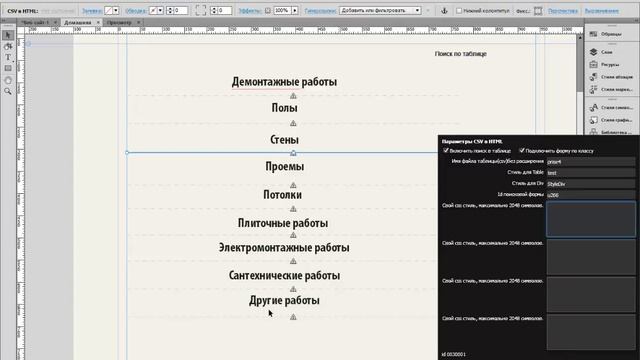Open the Стили символов panel

611,107
